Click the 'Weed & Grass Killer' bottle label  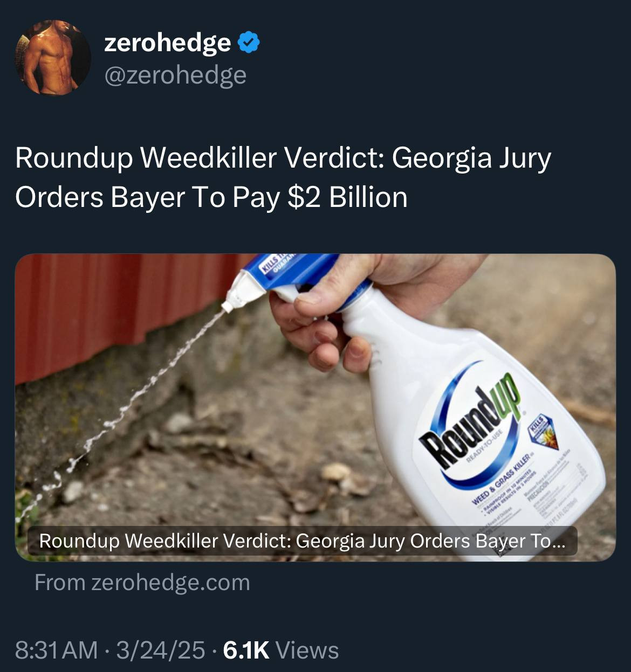(x=502, y=479)
